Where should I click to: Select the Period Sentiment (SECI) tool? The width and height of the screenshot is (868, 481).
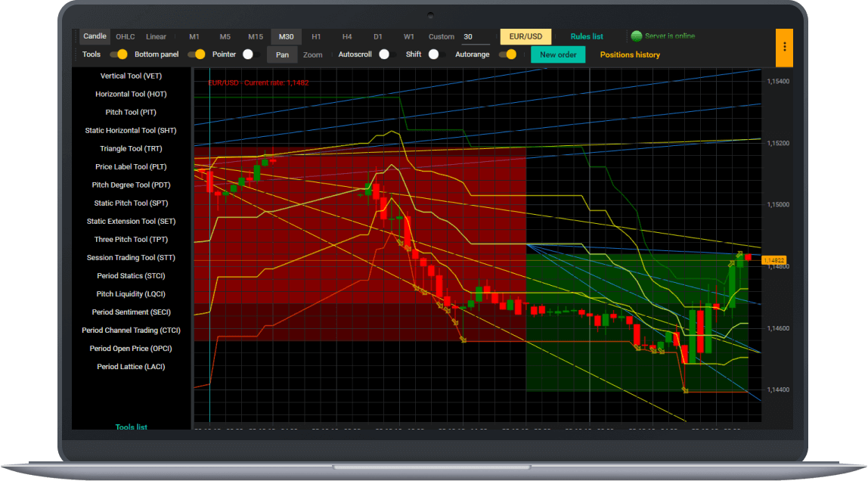coord(130,312)
